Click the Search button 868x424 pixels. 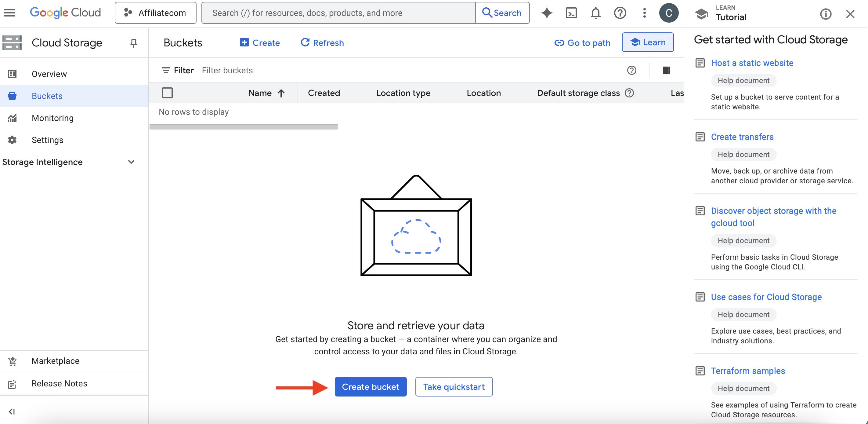(502, 13)
